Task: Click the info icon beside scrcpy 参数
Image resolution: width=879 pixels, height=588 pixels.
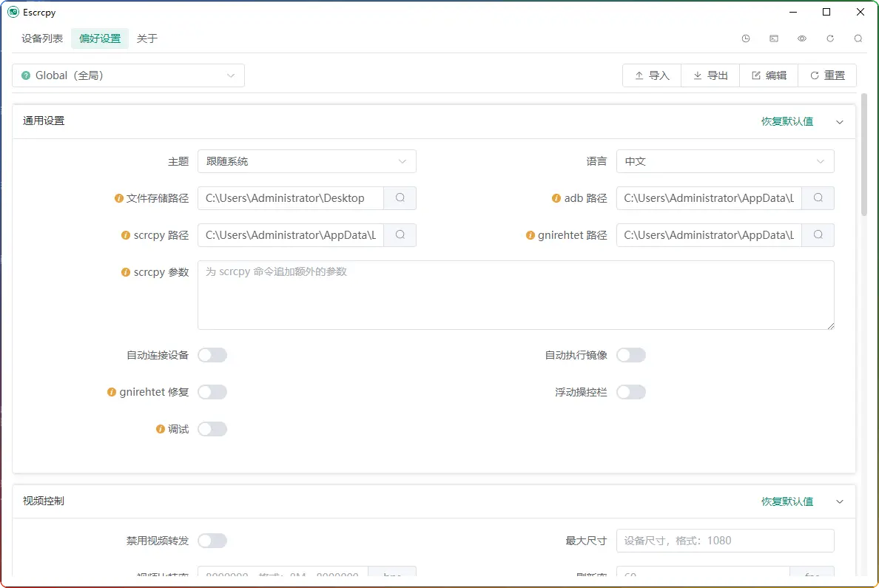Action: 126,272
